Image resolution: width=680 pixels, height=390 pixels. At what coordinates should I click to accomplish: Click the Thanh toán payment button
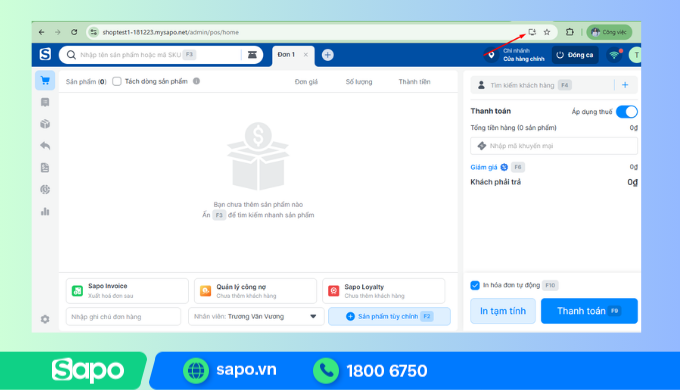[x=589, y=311]
